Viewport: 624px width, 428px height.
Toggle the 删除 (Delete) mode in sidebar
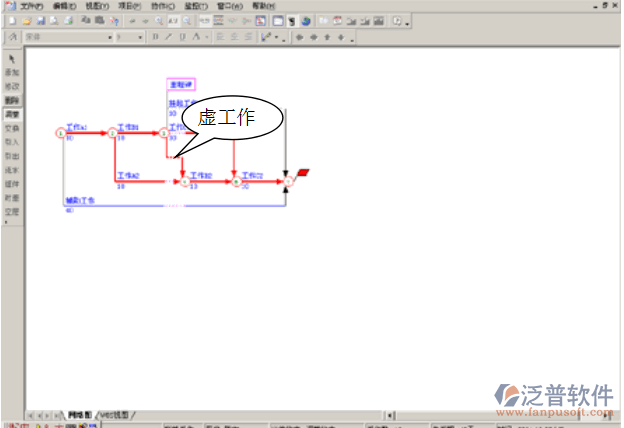[11, 101]
